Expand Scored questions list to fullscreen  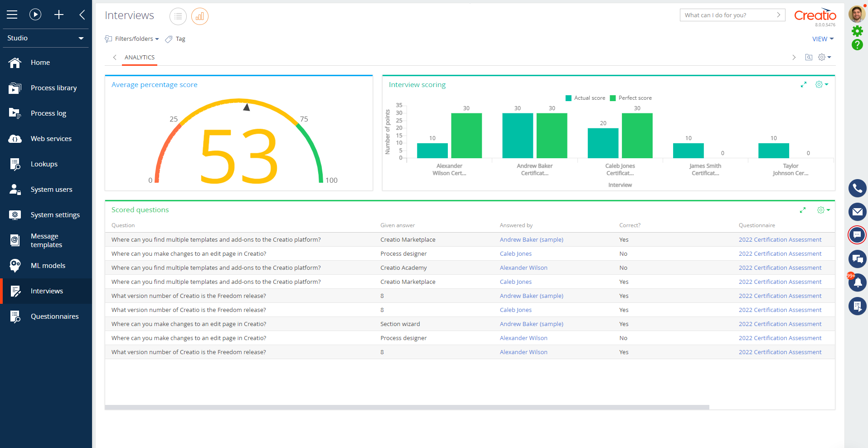pos(803,210)
